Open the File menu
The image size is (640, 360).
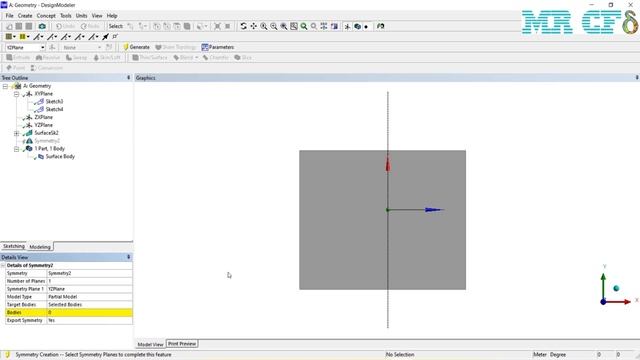[9, 16]
